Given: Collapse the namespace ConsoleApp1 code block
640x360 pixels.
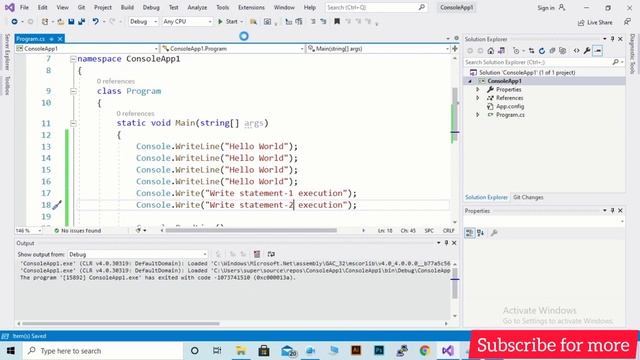Looking at the screenshot, I should coord(73,59).
